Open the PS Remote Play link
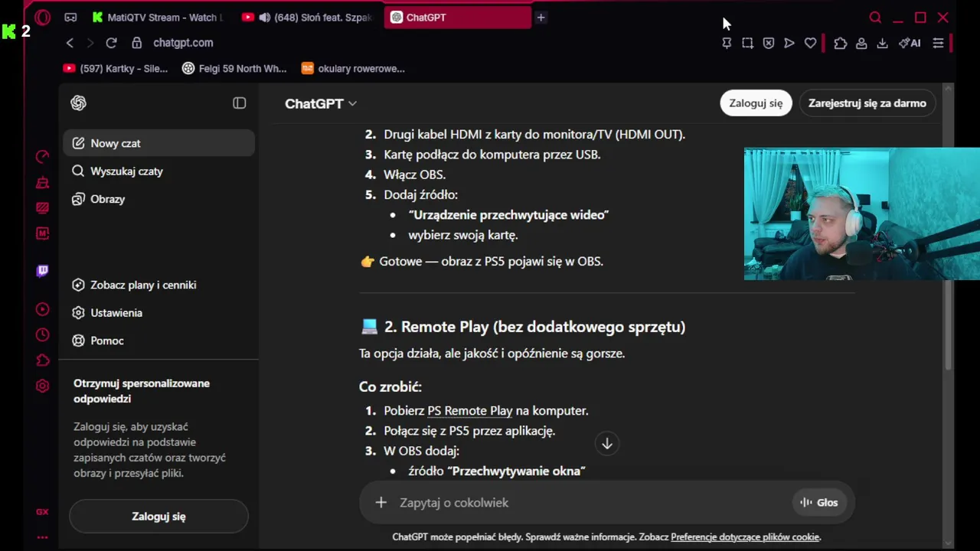The image size is (980, 551). [x=469, y=411]
